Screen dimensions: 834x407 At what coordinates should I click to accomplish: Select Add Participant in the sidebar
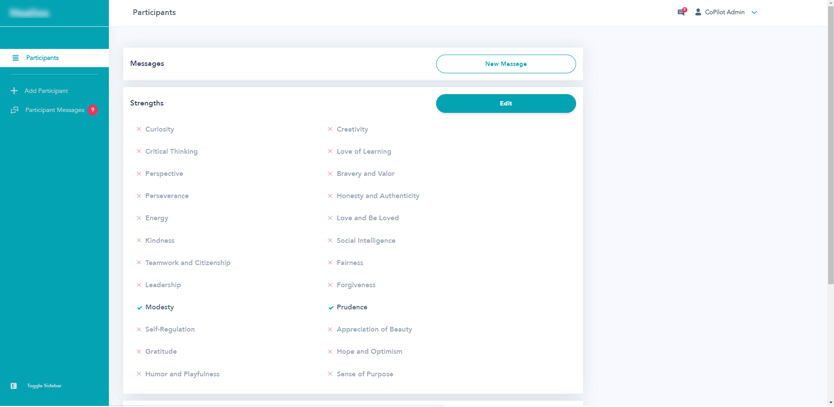pos(46,91)
